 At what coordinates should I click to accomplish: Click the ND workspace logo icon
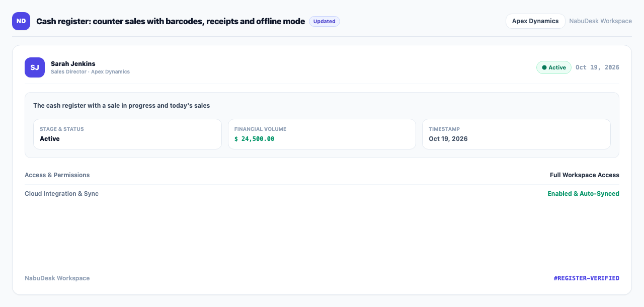tap(21, 21)
